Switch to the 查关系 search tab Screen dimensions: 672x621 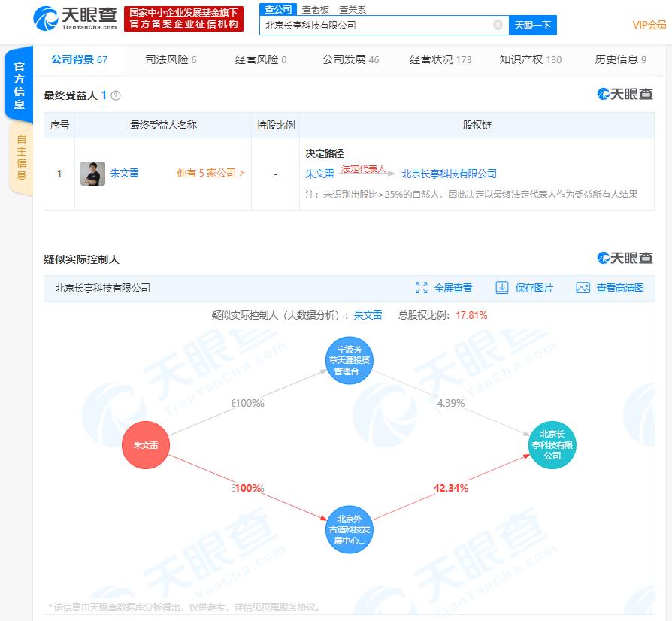[x=353, y=10]
